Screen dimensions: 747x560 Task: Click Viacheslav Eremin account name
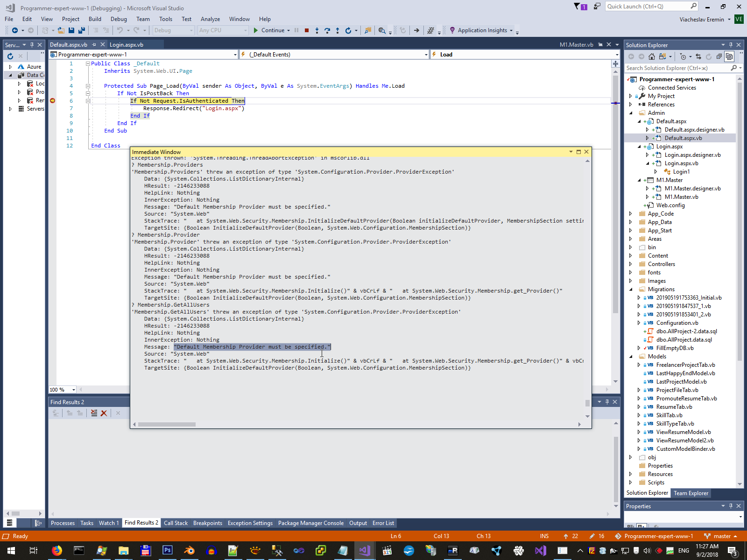click(702, 20)
